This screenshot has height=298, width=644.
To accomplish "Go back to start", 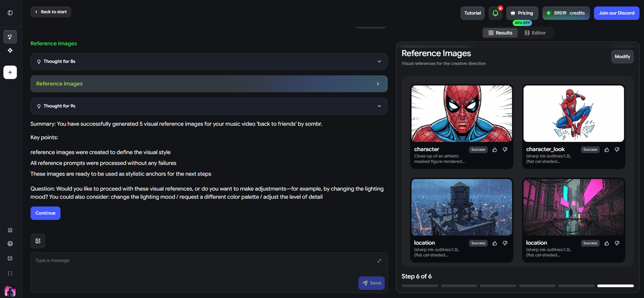I will pos(51,12).
